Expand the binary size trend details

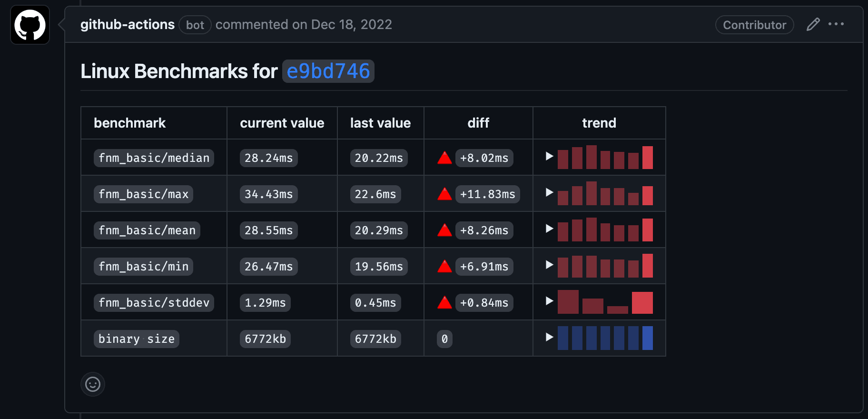click(549, 337)
